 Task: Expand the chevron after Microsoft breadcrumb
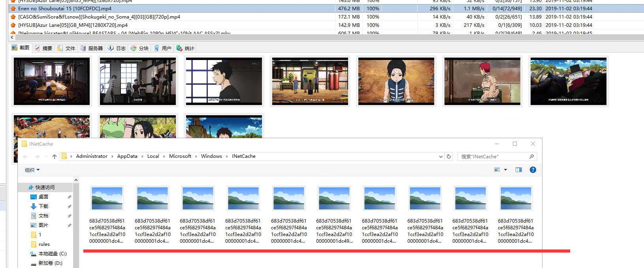(x=196, y=157)
